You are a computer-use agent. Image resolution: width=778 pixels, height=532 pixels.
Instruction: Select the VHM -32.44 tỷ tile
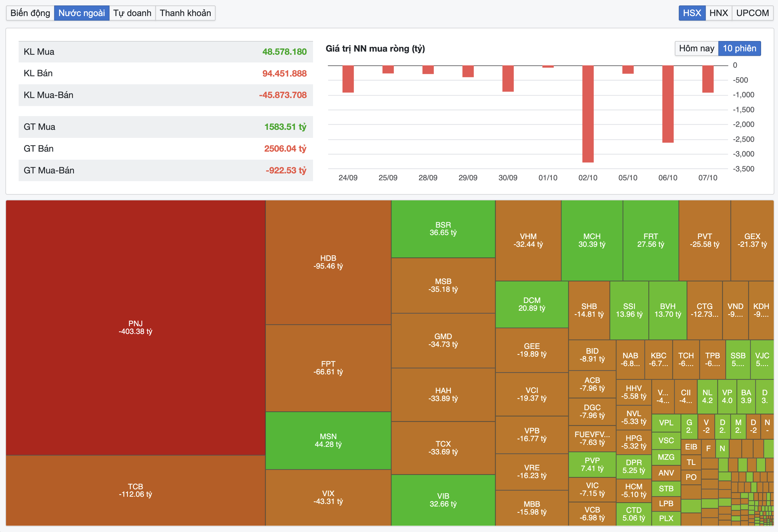[x=528, y=240]
